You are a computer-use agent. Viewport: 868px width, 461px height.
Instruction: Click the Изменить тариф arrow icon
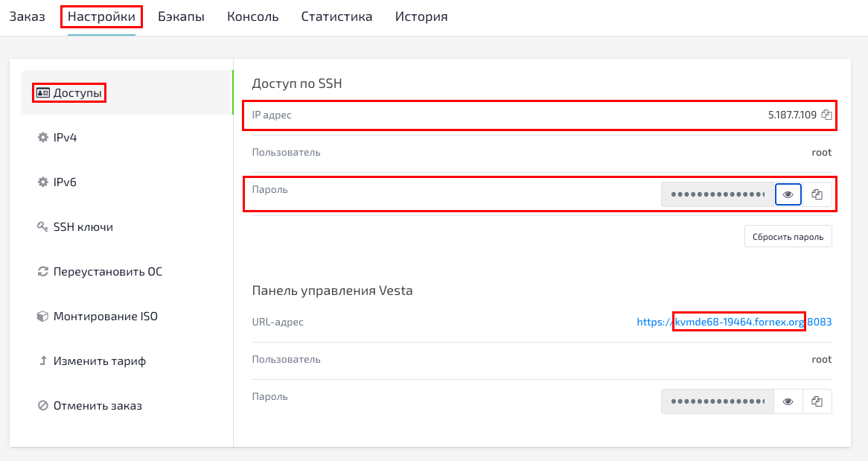pos(42,361)
